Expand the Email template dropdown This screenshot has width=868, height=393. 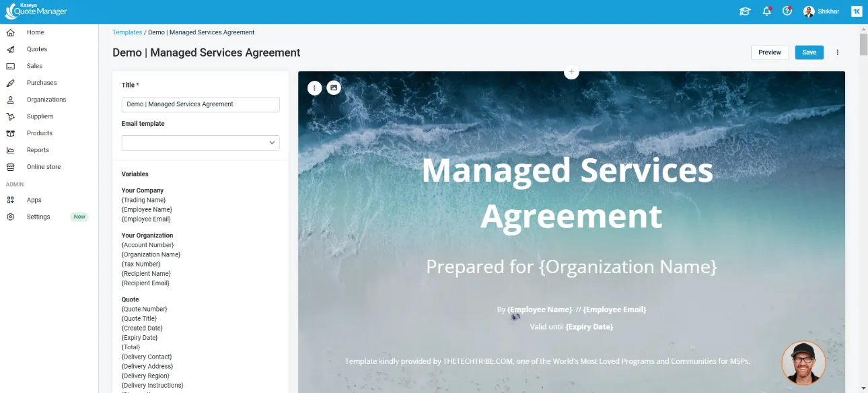(x=201, y=143)
